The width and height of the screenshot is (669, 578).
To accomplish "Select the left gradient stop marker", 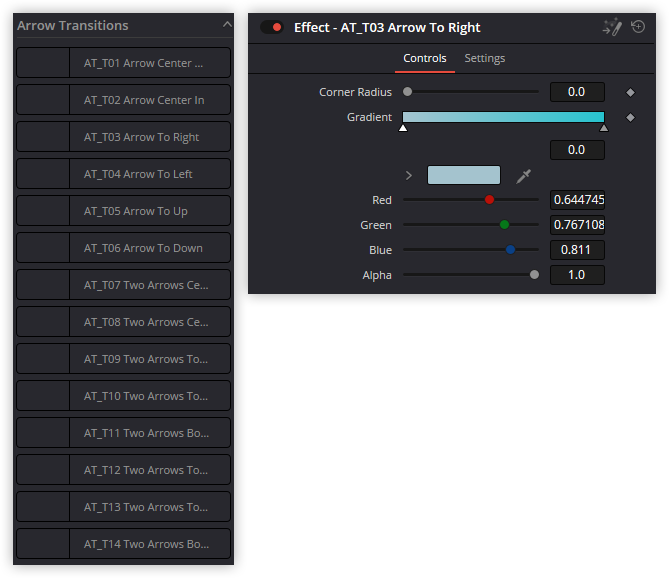I will (403, 128).
